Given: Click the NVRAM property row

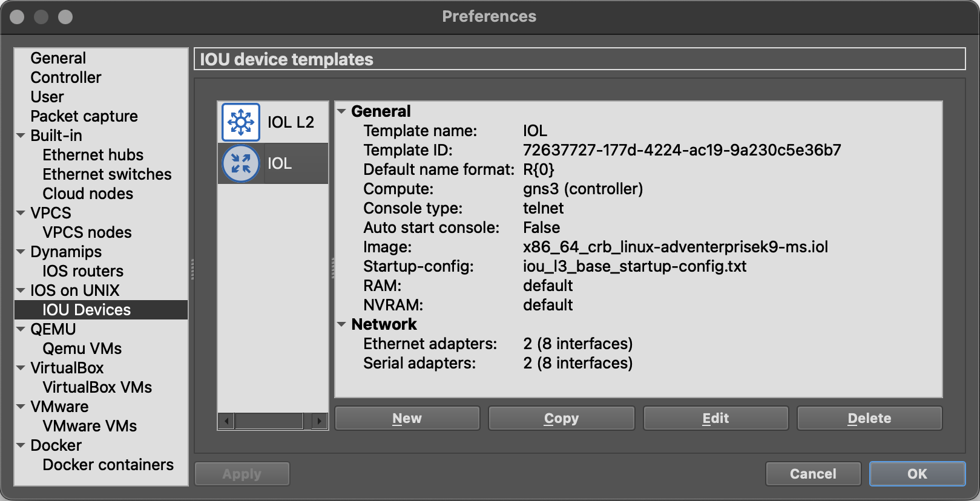Looking at the screenshot, I should click(x=639, y=305).
